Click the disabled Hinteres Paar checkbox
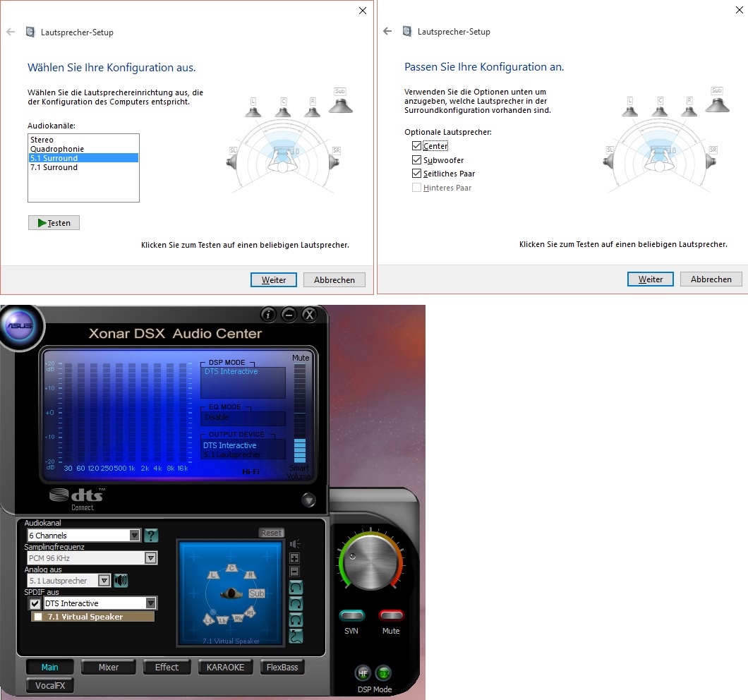 (416, 188)
